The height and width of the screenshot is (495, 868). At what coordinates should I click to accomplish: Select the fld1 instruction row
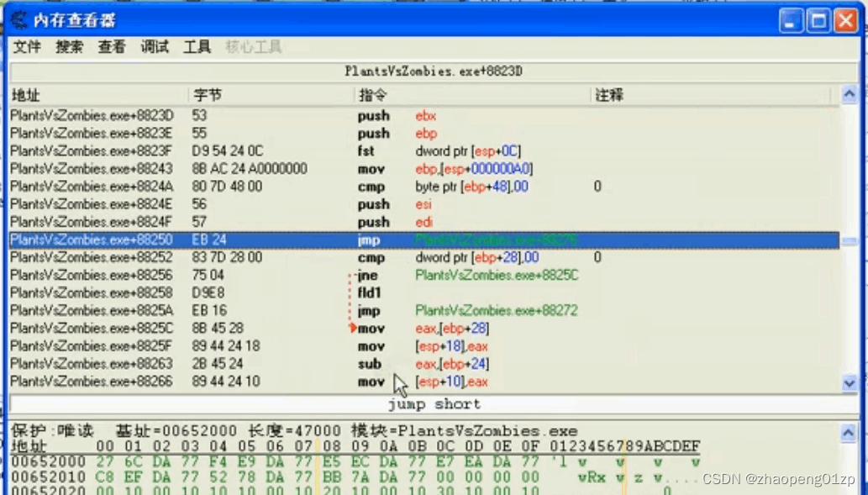tap(424, 293)
